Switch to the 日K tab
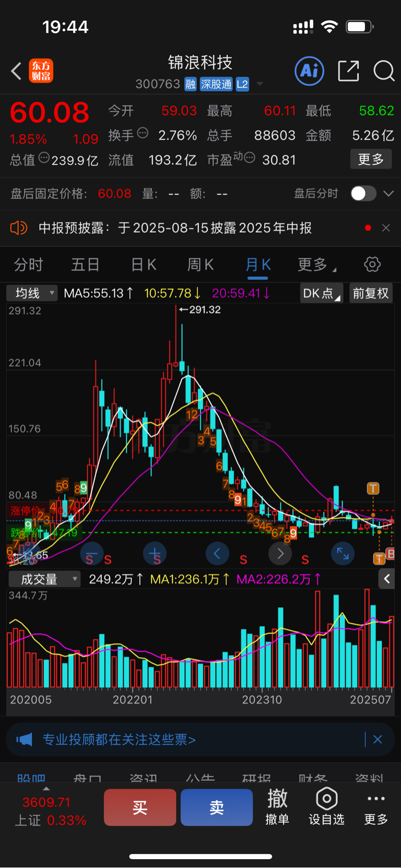Viewport: 401px width, 868px height. (x=144, y=265)
